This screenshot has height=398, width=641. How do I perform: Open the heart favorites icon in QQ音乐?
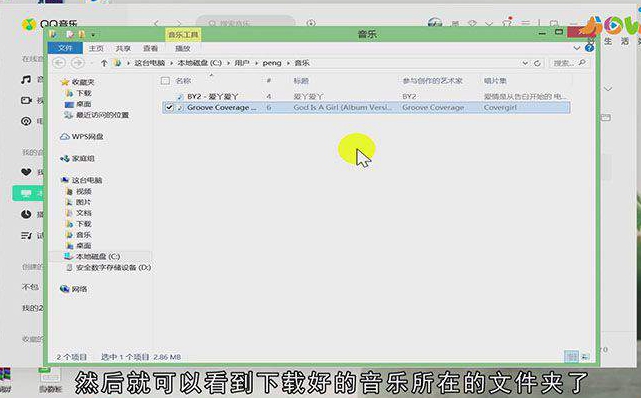(26, 172)
